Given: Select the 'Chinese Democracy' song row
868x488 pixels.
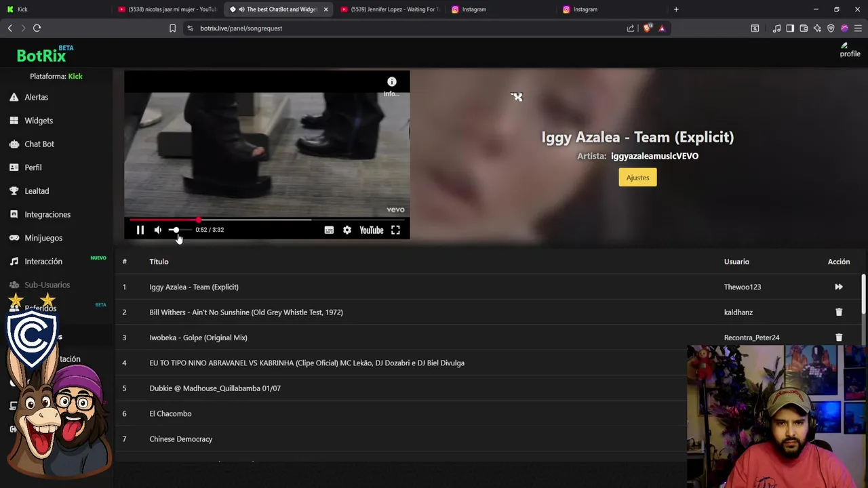Looking at the screenshot, I should [x=401, y=439].
